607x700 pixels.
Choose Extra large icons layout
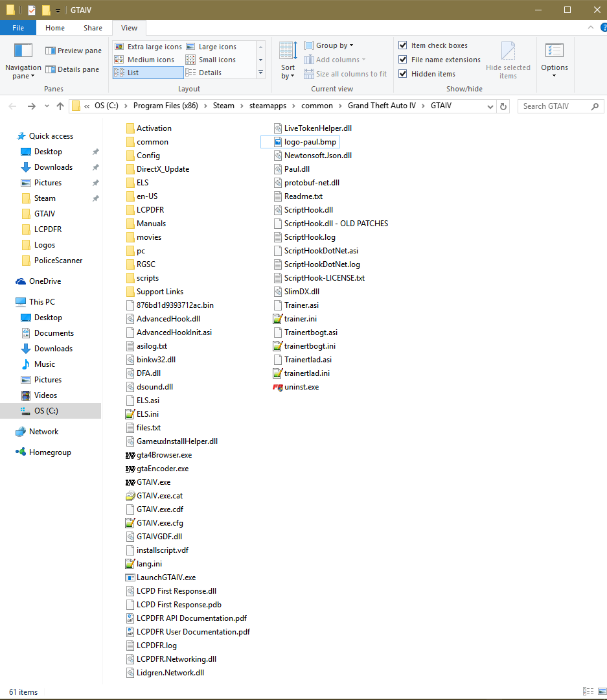[148, 47]
